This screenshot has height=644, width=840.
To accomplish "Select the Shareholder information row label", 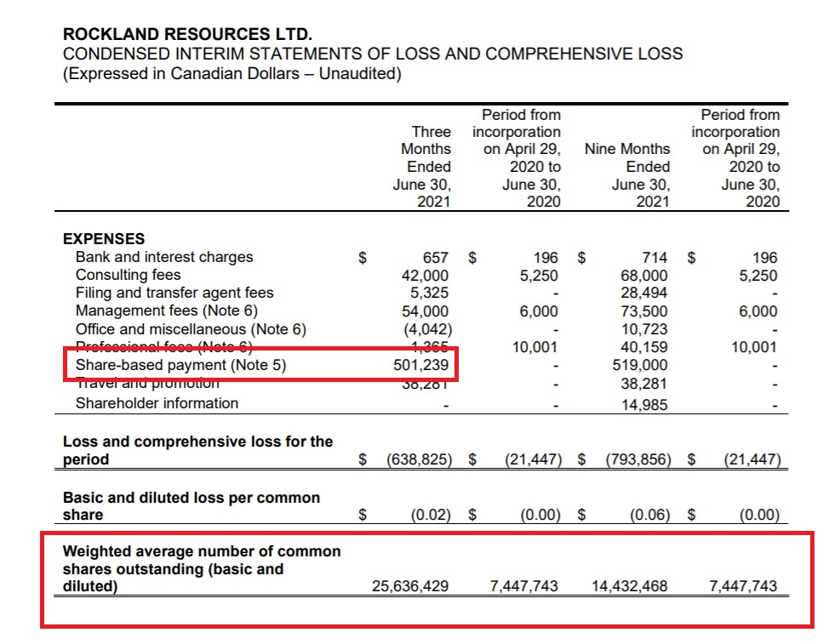I will (157, 403).
